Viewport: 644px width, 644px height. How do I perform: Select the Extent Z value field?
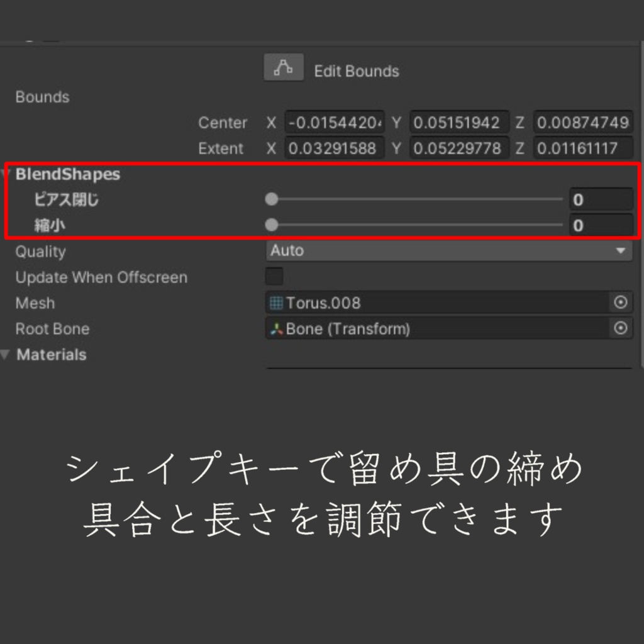point(582,148)
